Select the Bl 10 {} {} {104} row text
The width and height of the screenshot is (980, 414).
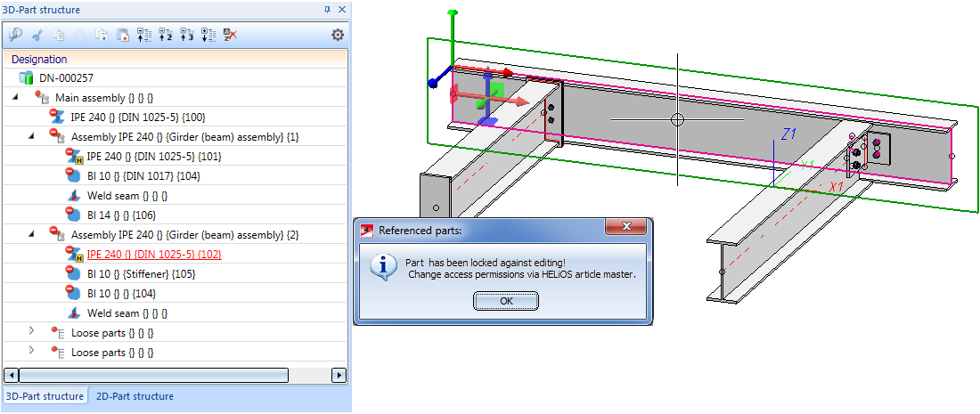tap(121, 293)
